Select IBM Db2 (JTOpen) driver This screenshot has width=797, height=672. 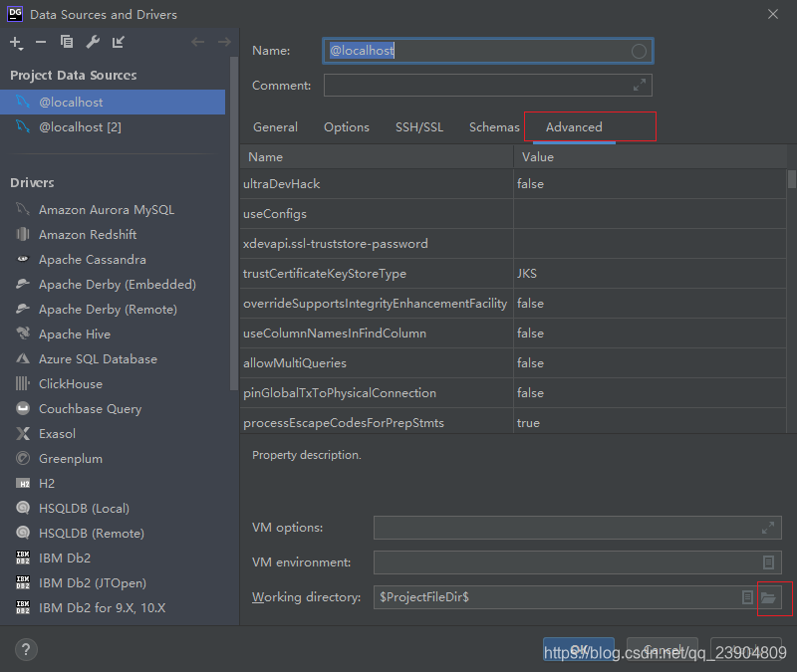pos(115,583)
